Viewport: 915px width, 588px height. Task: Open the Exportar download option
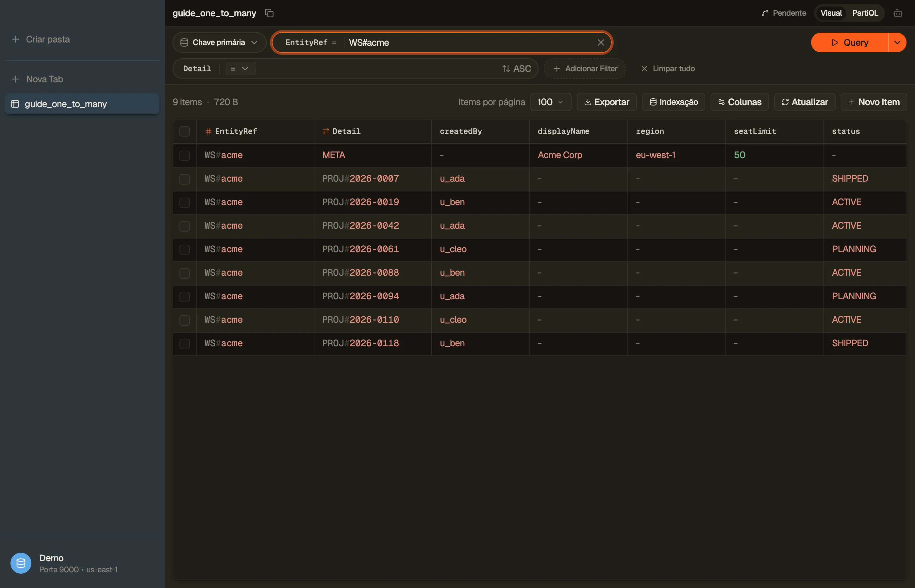point(607,102)
